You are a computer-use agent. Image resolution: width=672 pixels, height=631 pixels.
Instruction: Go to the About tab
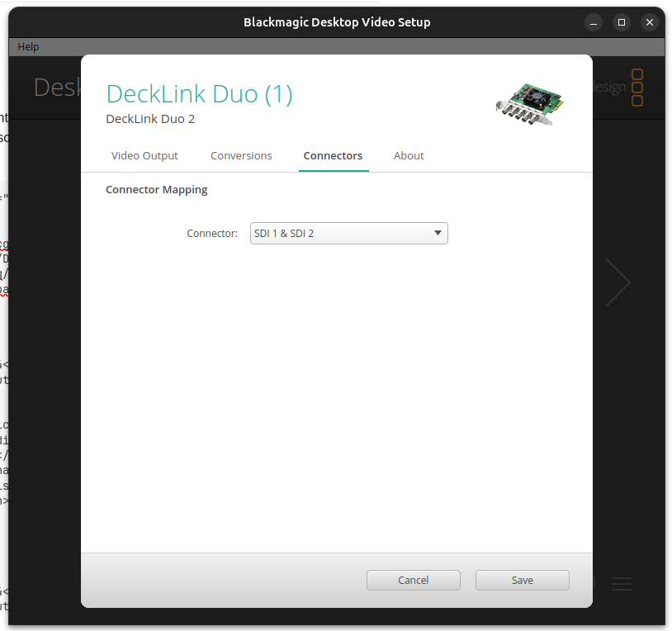tap(409, 155)
